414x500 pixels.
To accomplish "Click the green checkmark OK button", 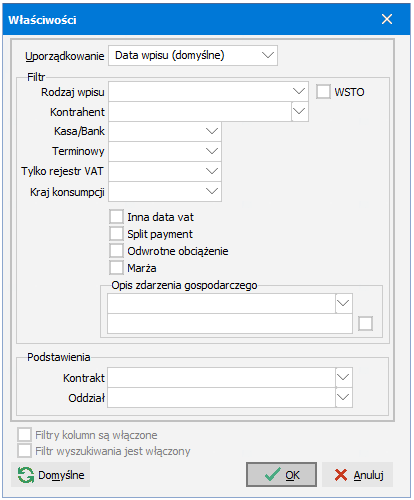I will click(281, 474).
